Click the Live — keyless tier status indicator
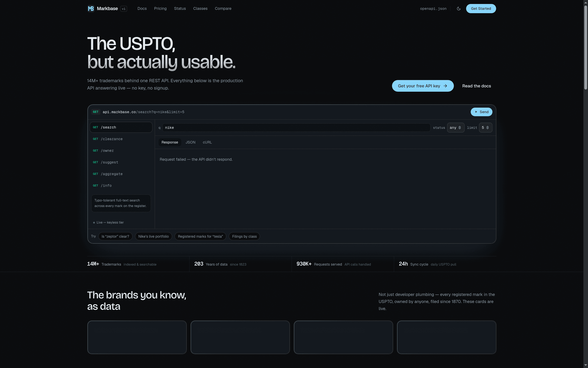588x368 pixels. point(108,222)
